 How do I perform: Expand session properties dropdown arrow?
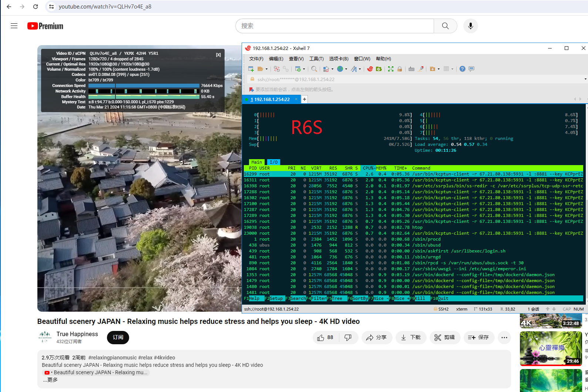[x=304, y=69]
